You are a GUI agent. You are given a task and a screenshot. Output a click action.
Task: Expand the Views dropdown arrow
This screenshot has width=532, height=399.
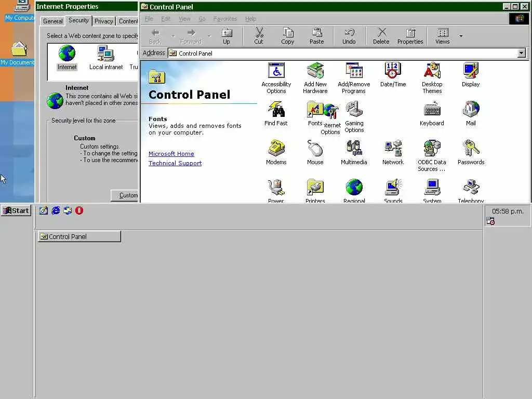461,36
